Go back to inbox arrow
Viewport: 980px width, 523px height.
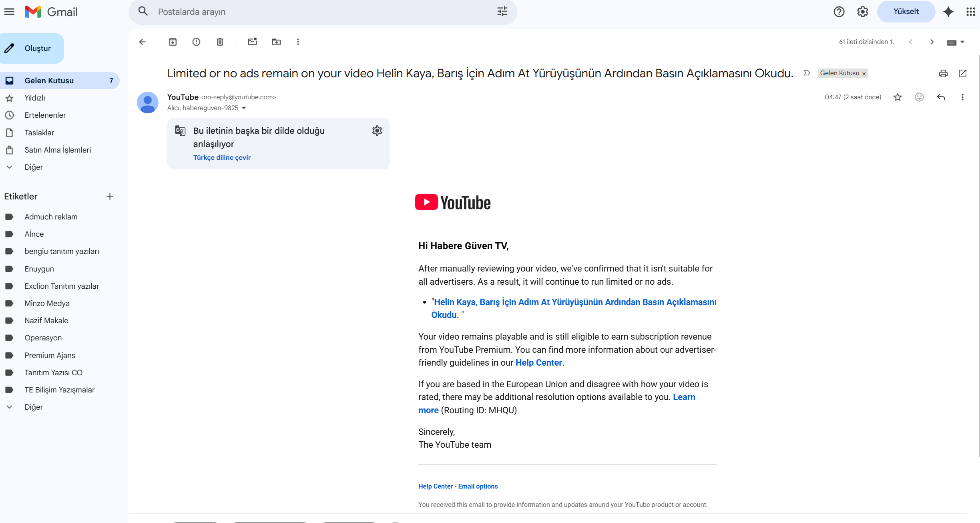(x=143, y=42)
